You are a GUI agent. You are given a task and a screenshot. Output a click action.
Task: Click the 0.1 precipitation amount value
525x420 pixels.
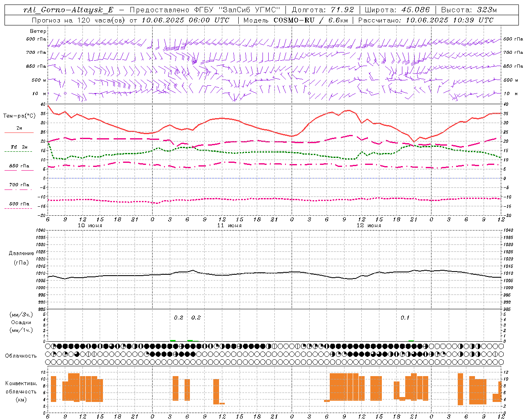405,318
